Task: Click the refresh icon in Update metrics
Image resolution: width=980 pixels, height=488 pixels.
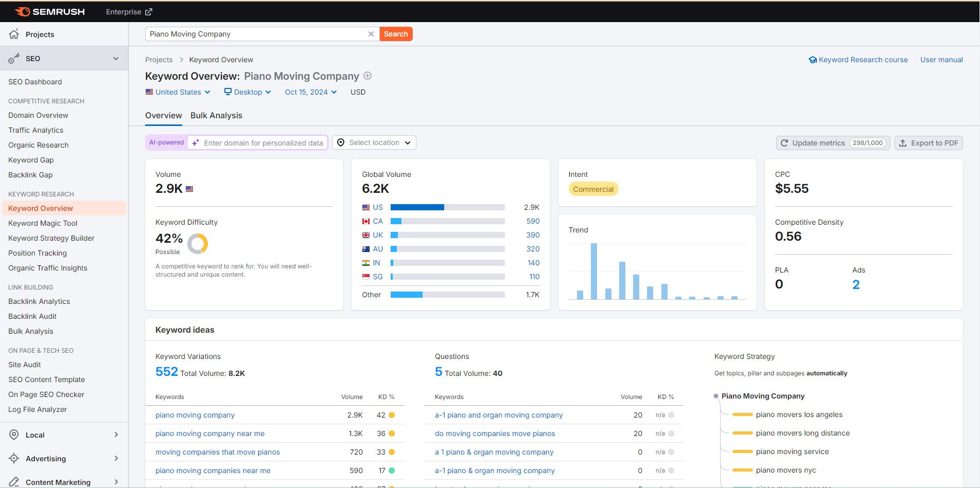Action: pyautogui.click(x=784, y=143)
